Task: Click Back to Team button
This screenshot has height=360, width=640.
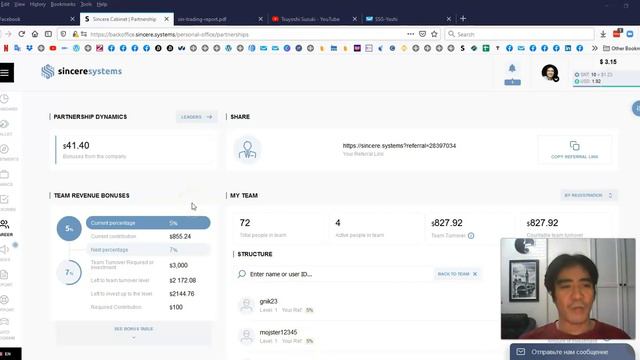Action: tap(458, 274)
